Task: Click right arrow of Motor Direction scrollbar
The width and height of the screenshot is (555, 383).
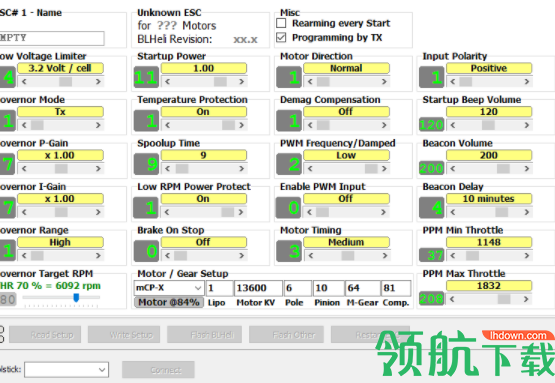Action: (384, 82)
